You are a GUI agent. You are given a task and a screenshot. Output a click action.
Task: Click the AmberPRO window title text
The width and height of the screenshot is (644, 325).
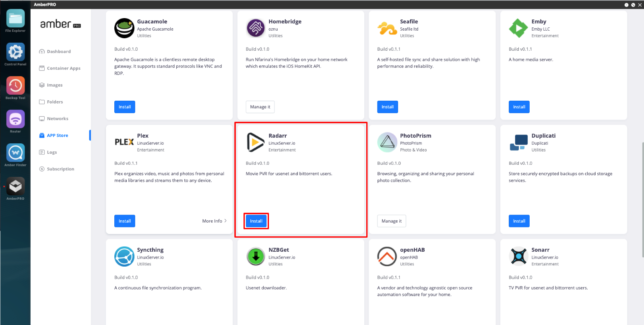pos(45,4)
